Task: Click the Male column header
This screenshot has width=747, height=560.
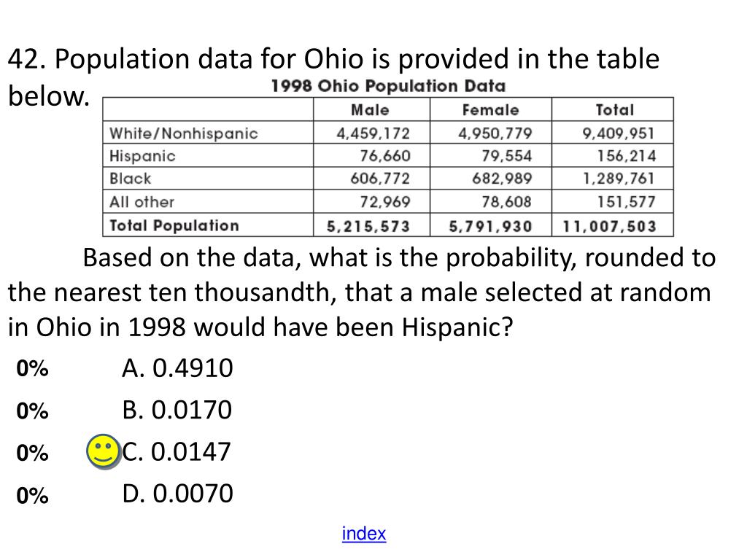Action: pos(370,110)
